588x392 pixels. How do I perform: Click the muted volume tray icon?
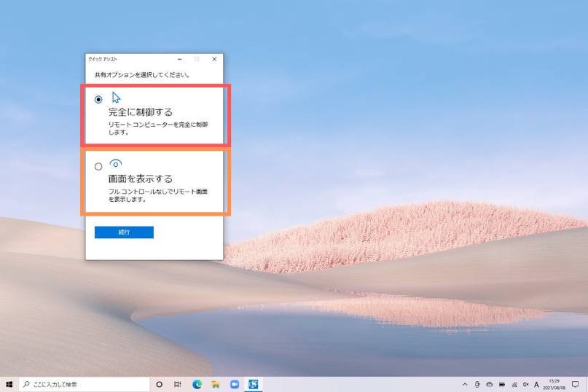526,384
